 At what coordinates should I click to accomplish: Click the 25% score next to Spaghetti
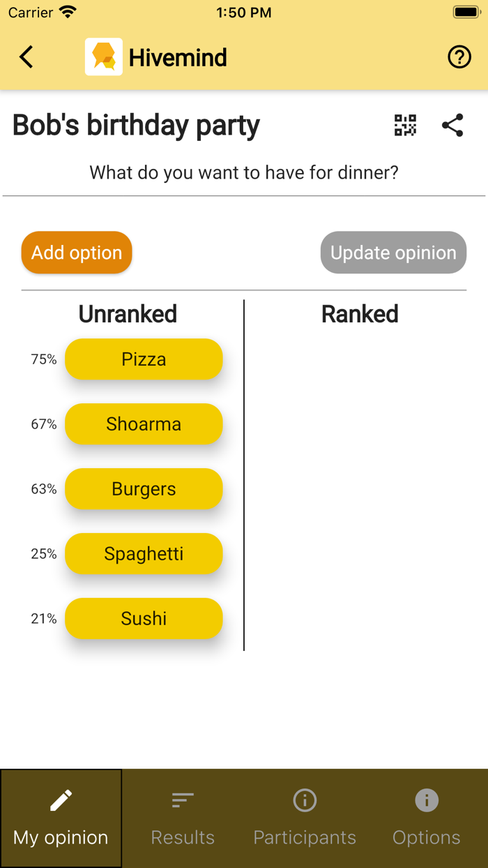tap(44, 553)
